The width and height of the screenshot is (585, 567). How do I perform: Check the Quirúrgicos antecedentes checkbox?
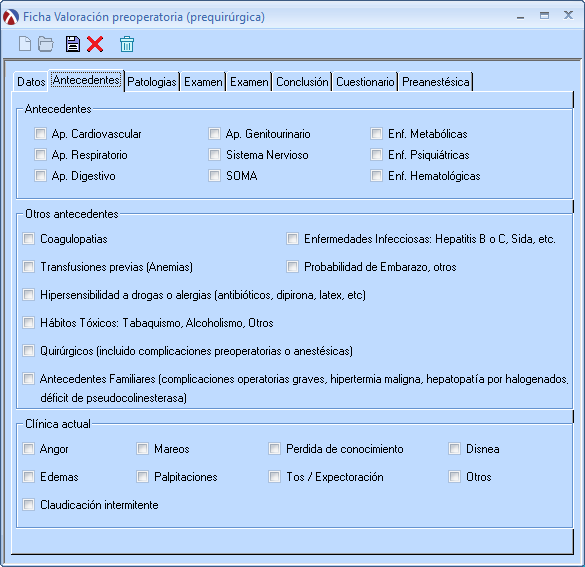click(28, 350)
